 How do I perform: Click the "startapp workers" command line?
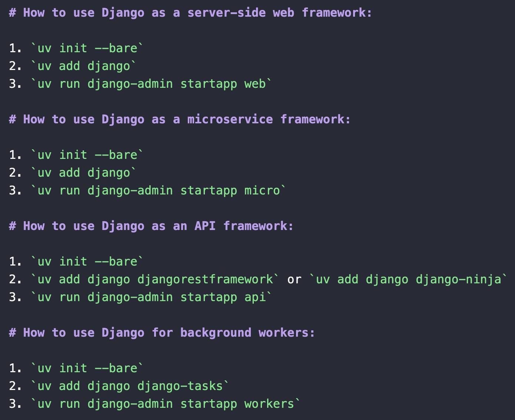coord(165,404)
